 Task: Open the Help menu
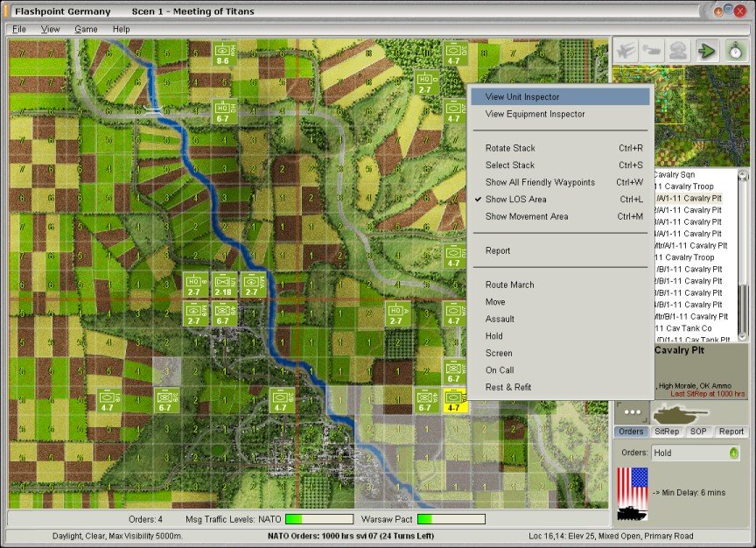tap(121, 30)
